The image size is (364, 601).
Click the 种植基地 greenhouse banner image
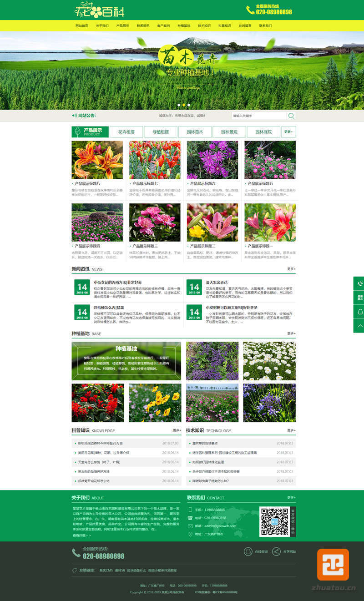pyautogui.click(x=126, y=361)
